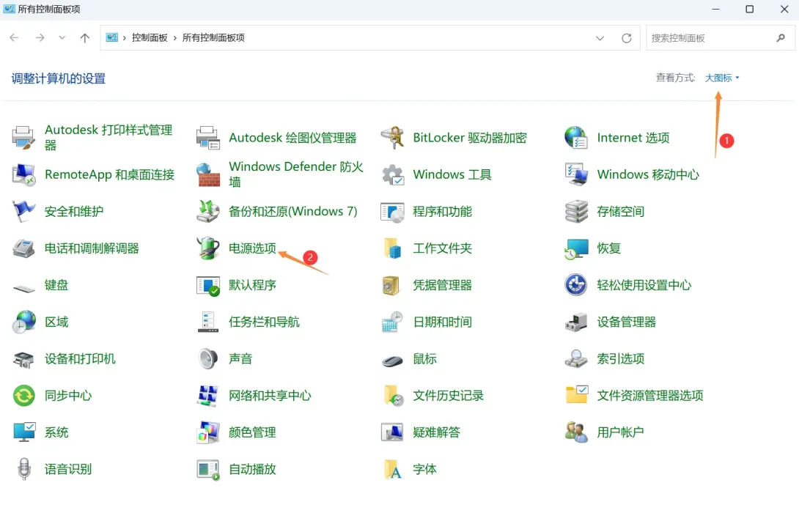The width and height of the screenshot is (799, 532).
Task: Open the 恢复 monitor icon
Action: pos(576,248)
